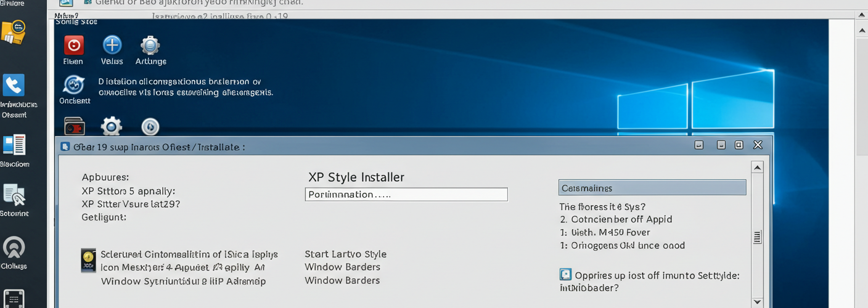868x308 pixels.
Task: Click the 'XP Stiter Vsure latz9?' line
Action: pyautogui.click(x=131, y=204)
